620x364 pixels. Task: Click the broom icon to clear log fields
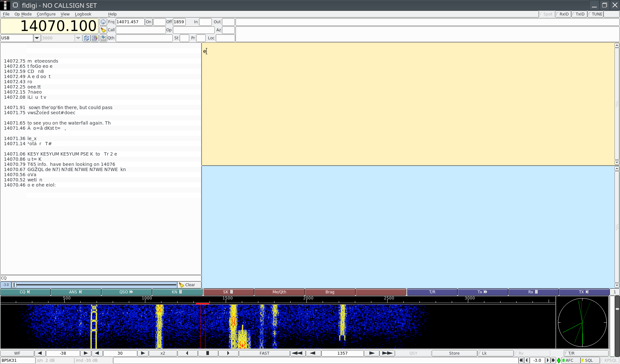103,30
